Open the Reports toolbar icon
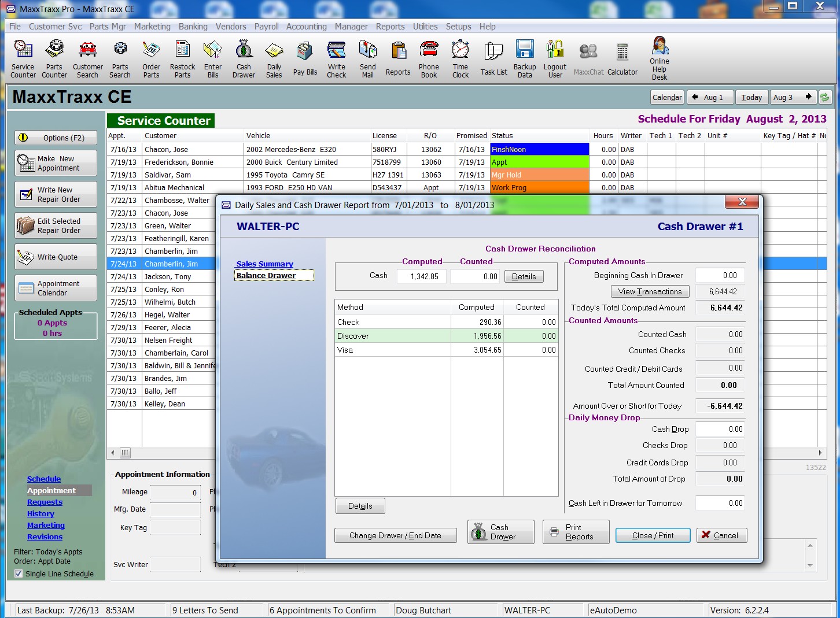Viewport: 840px width, 618px height. tap(398, 59)
